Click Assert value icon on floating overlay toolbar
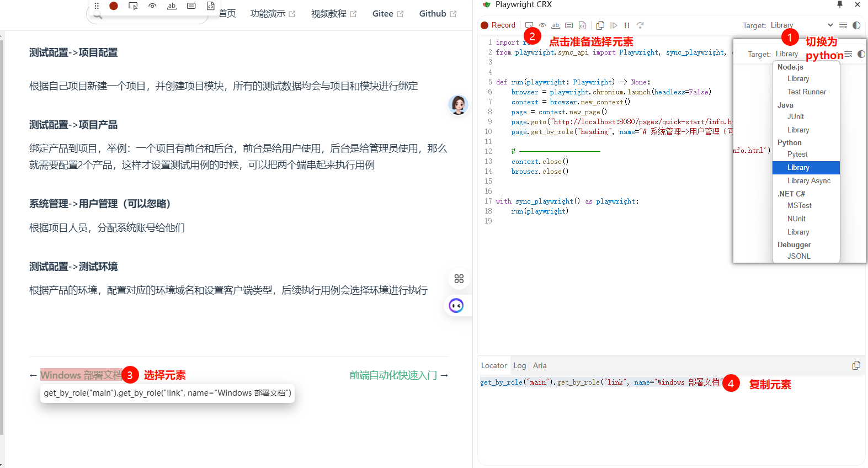 click(x=191, y=6)
